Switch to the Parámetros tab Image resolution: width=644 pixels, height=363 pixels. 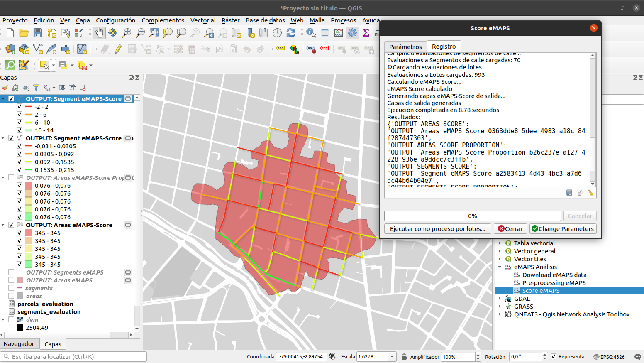[x=405, y=47]
